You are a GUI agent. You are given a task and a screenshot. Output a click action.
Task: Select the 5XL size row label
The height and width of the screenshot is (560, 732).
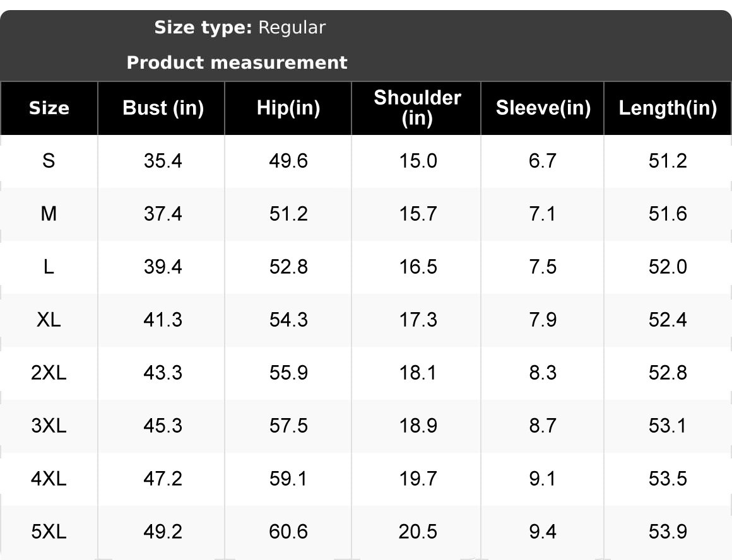pos(49,532)
